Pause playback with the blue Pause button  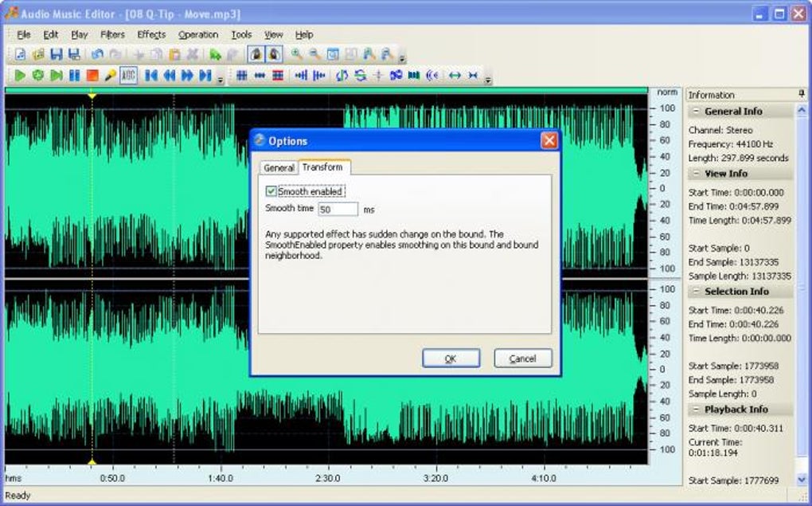[74, 76]
